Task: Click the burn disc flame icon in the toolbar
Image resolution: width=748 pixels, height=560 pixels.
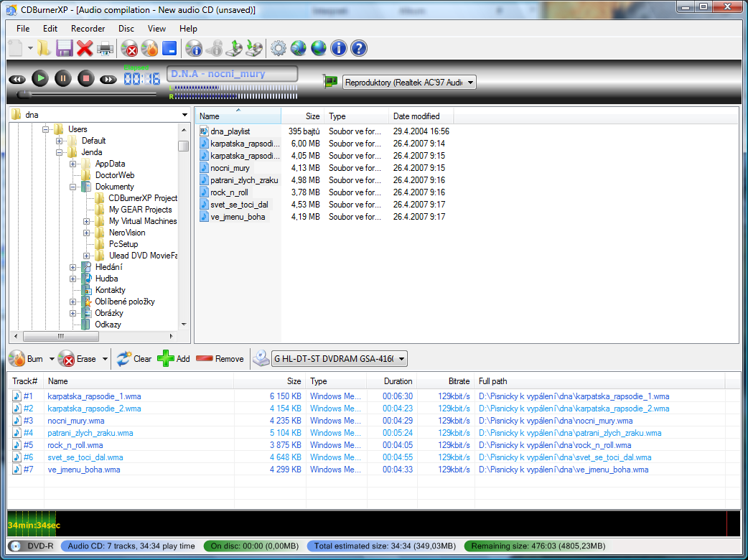Action: pos(149,48)
